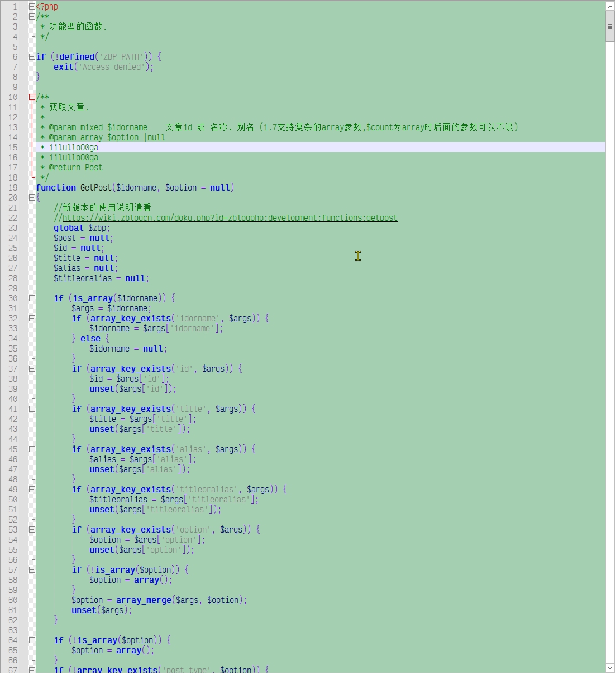The height and width of the screenshot is (674, 616).
Task: Click the '//新版本的使用说明请看' comment
Action: coord(103,208)
